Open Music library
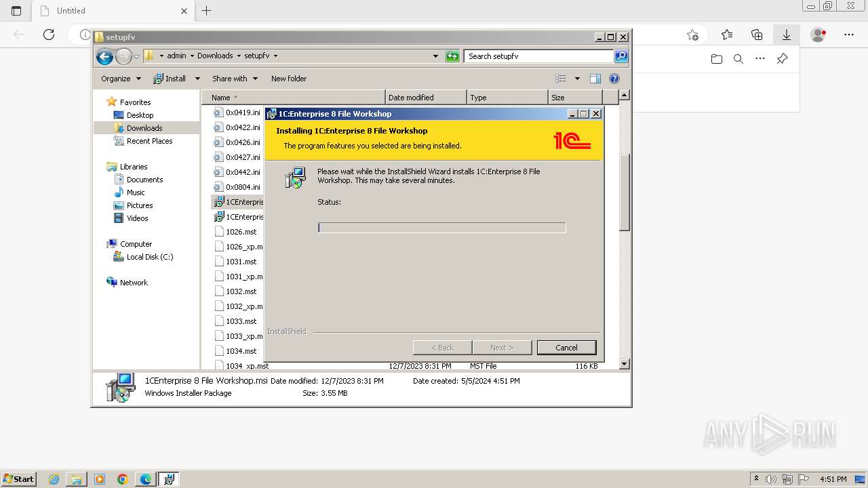This screenshot has height=488, width=868. [136, 192]
